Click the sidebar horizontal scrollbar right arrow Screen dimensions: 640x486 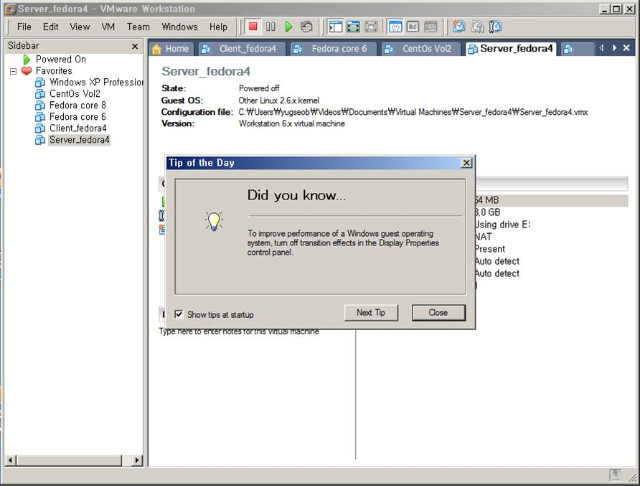click(x=137, y=460)
